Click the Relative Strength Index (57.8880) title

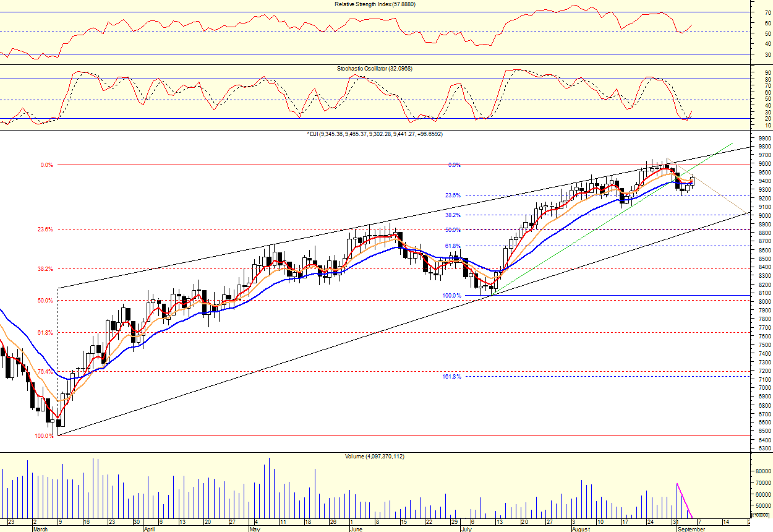(375, 4)
